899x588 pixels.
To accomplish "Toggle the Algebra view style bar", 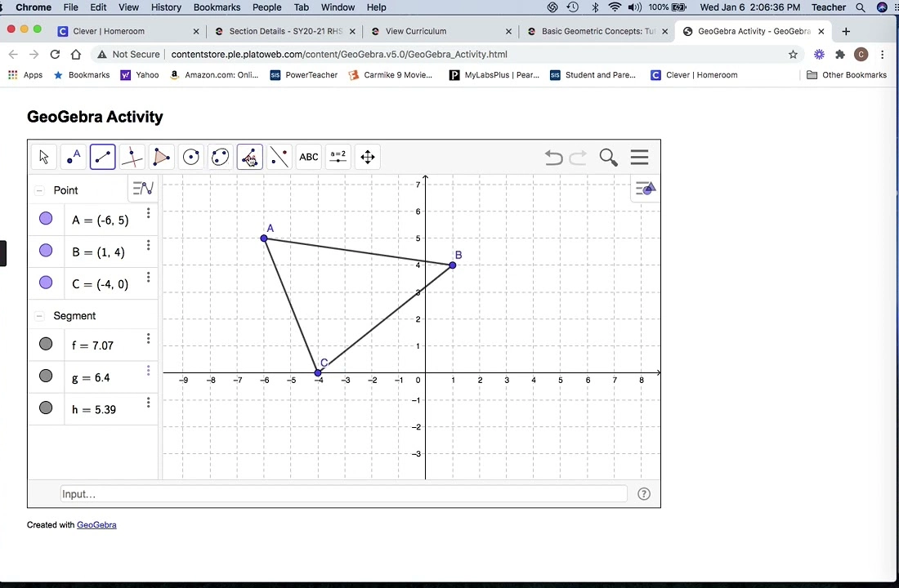I will pos(143,188).
